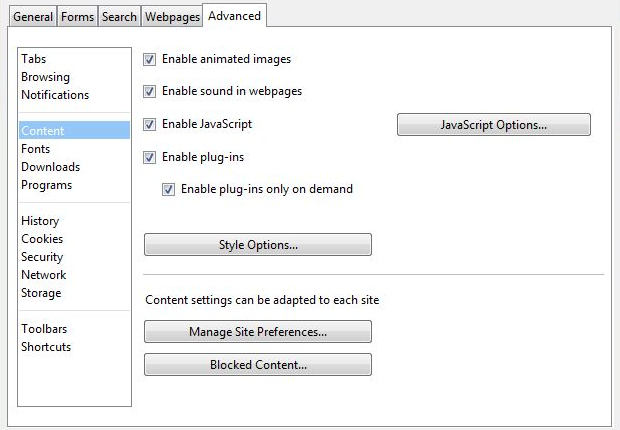Open Fonts settings section

pyautogui.click(x=74, y=149)
